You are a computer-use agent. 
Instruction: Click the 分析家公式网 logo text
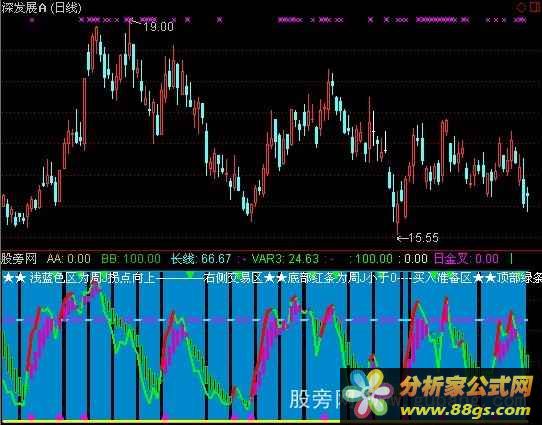466,386
